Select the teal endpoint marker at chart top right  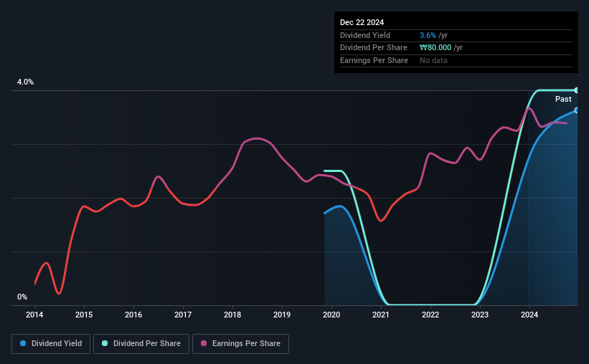(x=576, y=90)
